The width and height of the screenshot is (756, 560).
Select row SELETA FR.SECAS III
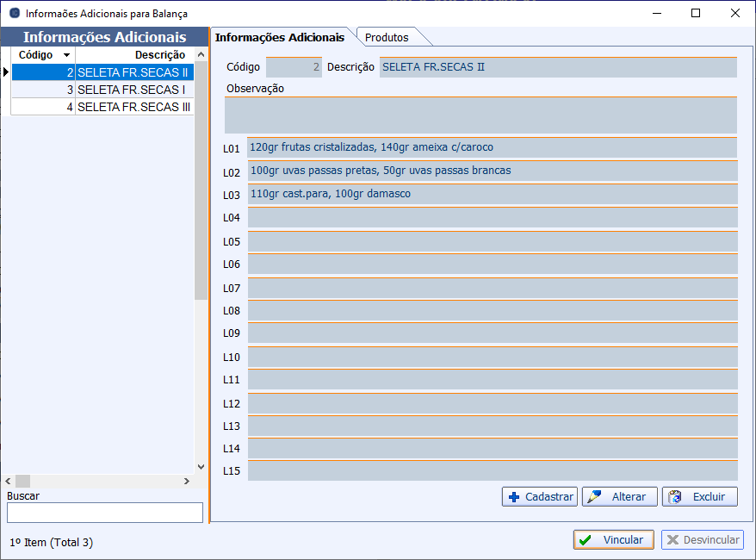click(133, 107)
